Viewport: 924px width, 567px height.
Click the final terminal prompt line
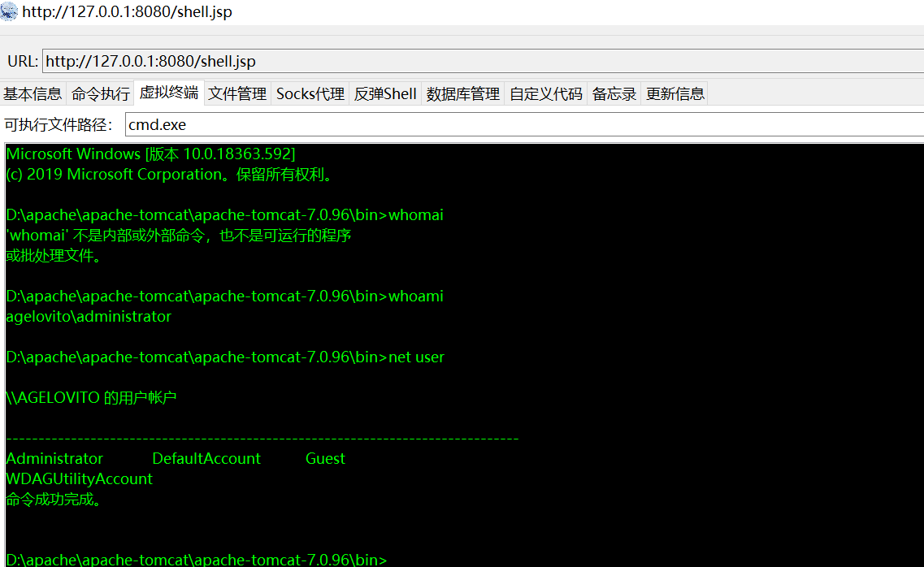(x=196, y=560)
